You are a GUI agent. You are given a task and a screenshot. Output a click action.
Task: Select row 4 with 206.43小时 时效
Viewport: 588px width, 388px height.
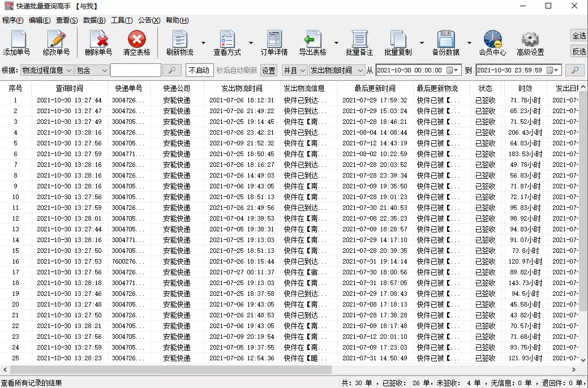tap(290, 132)
